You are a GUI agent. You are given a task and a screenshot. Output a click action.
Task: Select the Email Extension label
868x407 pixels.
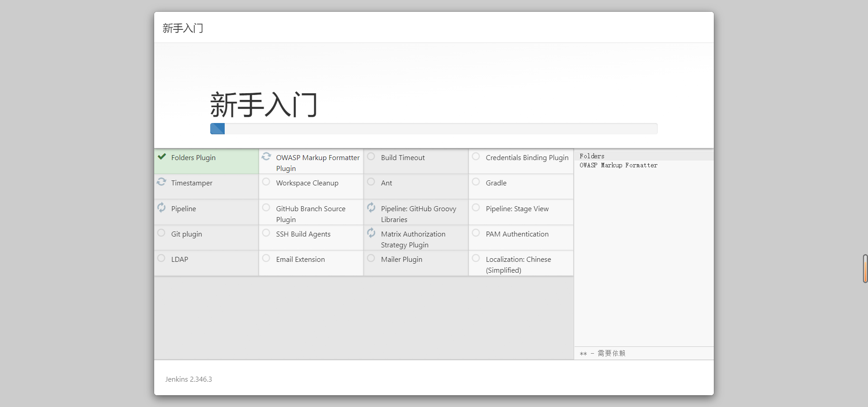point(301,260)
